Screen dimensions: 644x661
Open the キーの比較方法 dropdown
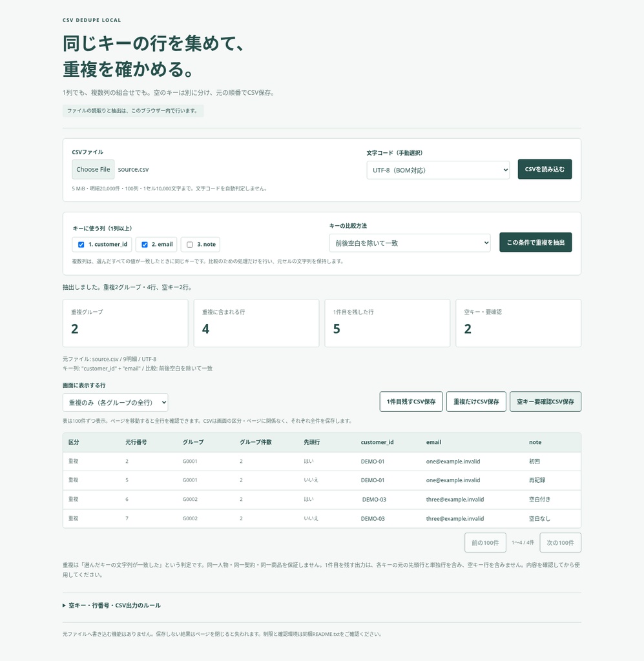point(410,243)
